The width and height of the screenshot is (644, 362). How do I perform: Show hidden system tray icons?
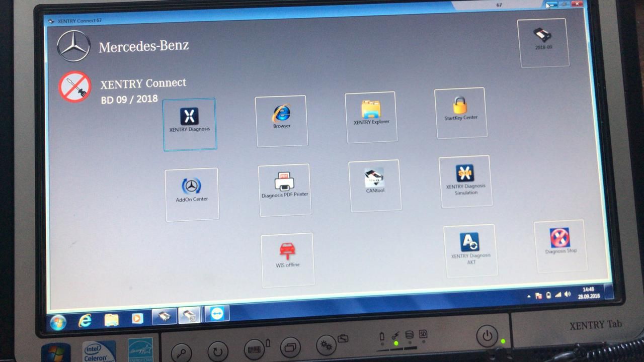528,297
